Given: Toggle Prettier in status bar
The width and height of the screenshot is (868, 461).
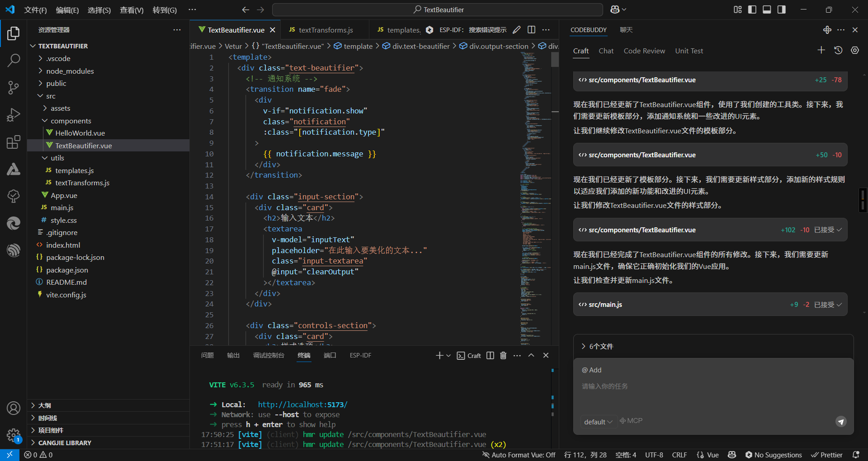Looking at the screenshot, I should (827, 455).
